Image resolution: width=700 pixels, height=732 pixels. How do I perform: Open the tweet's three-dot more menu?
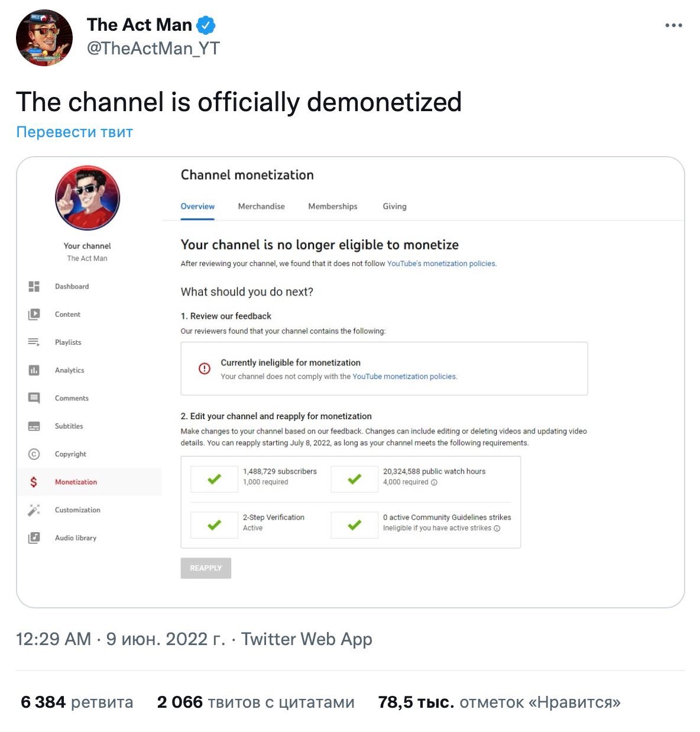(x=673, y=25)
